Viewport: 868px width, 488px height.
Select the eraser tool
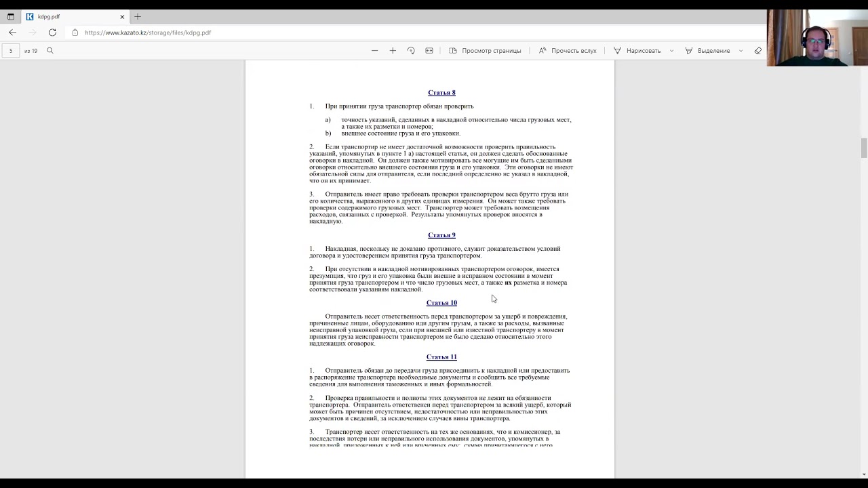pos(758,51)
